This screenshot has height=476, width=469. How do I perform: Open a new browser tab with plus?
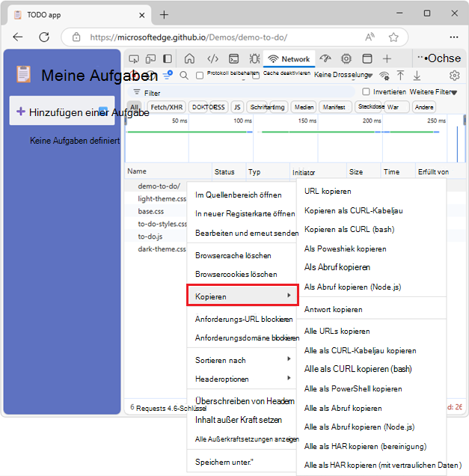tap(164, 14)
